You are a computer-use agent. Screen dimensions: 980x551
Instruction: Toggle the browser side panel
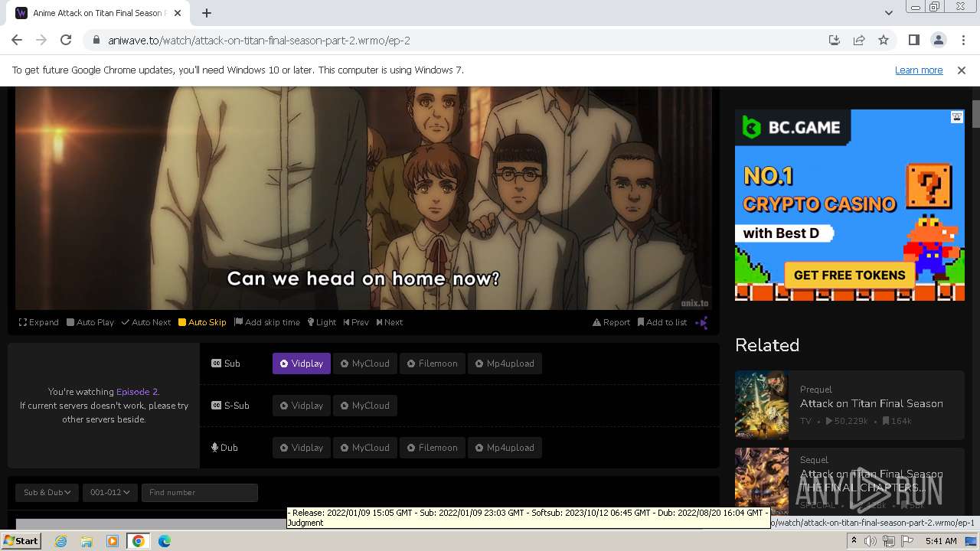coord(913,41)
